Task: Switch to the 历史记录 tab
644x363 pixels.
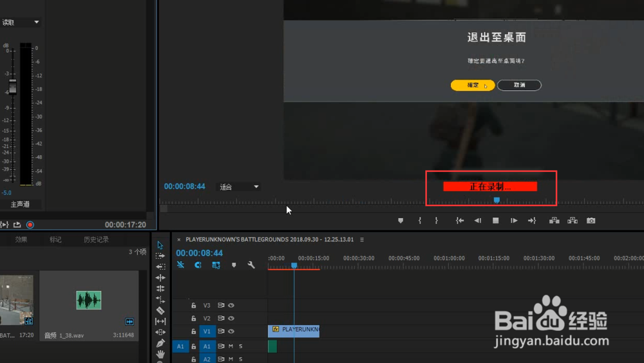Action: pos(96,239)
